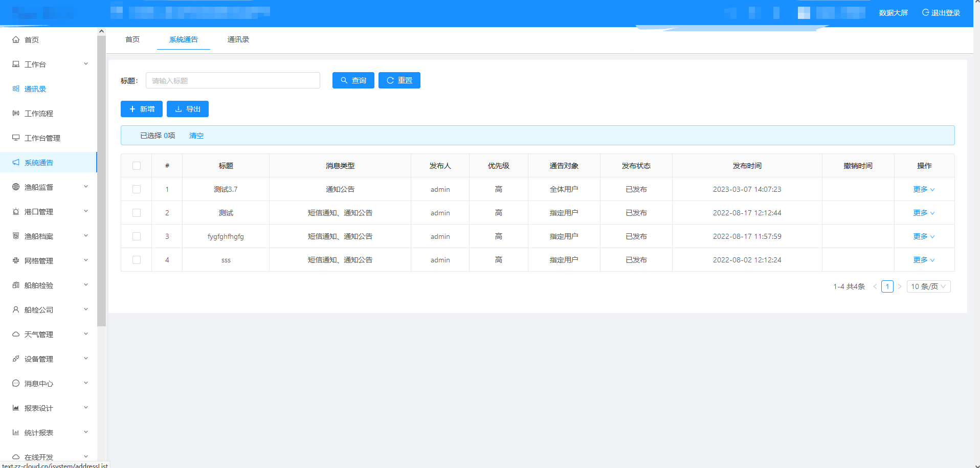Viewport: 980px width, 468px height.
Task: Go to next page arrow in pagination
Action: pos(900,286)
